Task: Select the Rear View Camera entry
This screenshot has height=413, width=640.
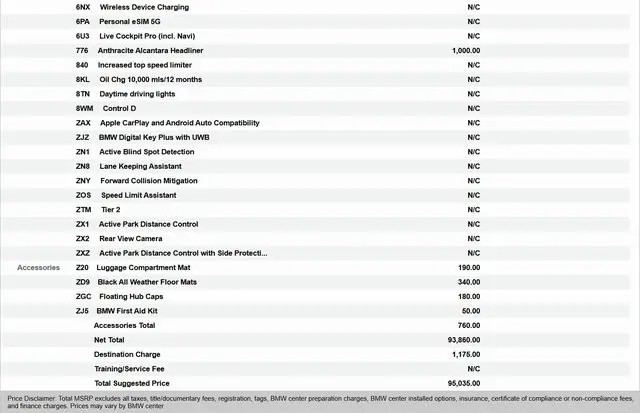Action: point(130,239)
